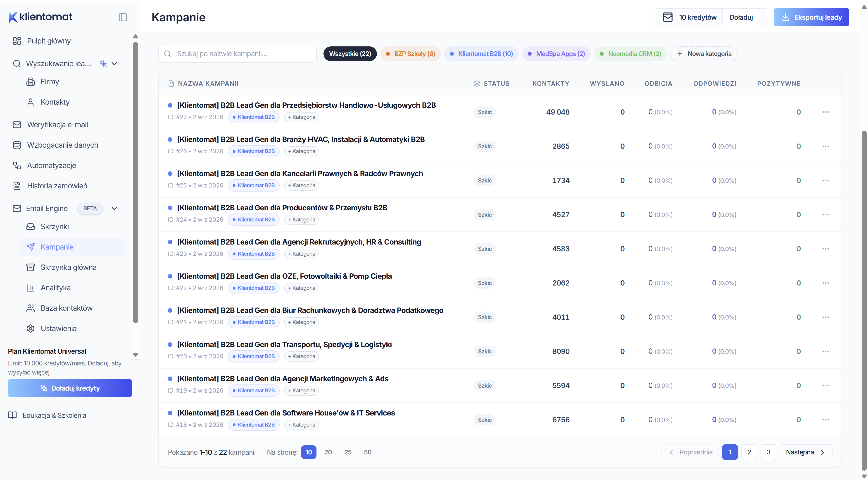Click campaign search input field
The height and width of the screenshot is (480, 868).
click(238, 54)
